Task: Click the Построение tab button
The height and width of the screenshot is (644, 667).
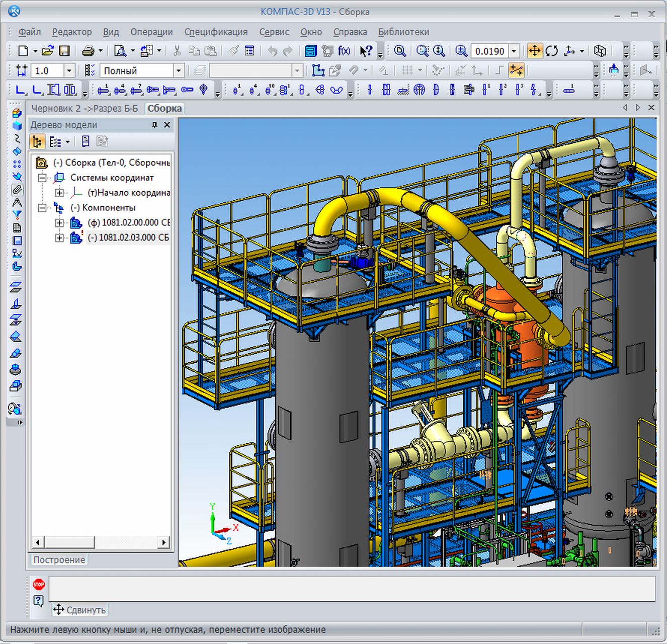Action: click(59, 559)
